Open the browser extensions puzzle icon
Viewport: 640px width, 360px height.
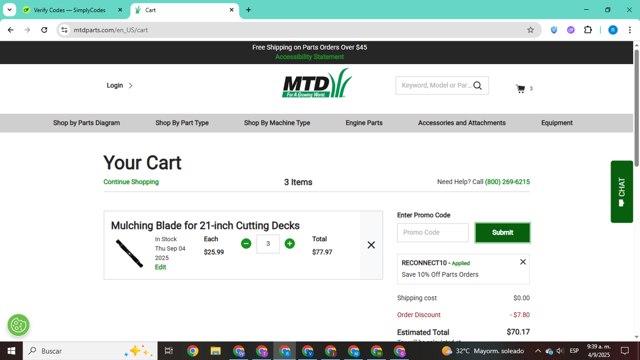(x=588, y=30)
